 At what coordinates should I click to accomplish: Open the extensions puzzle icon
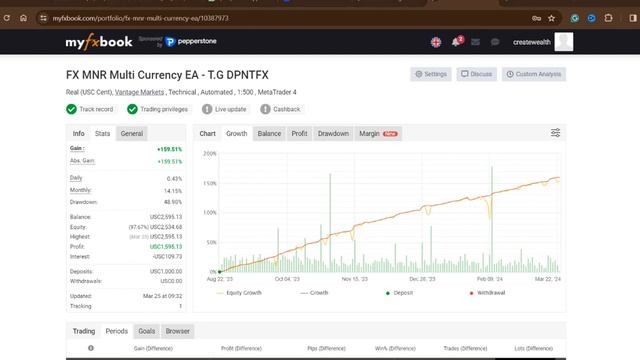pyautogui.click(x=608, y=18)
